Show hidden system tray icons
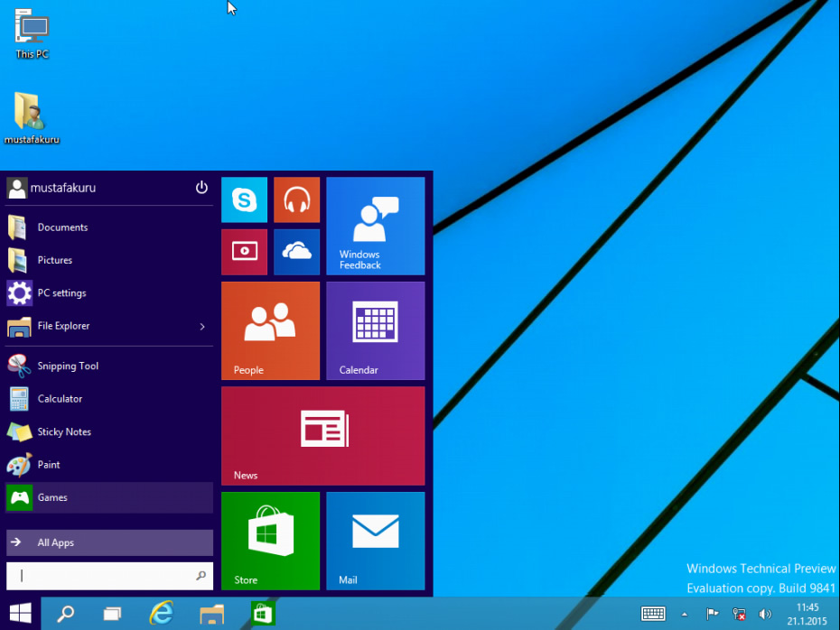840x630 pixels. tap(684, 615)
